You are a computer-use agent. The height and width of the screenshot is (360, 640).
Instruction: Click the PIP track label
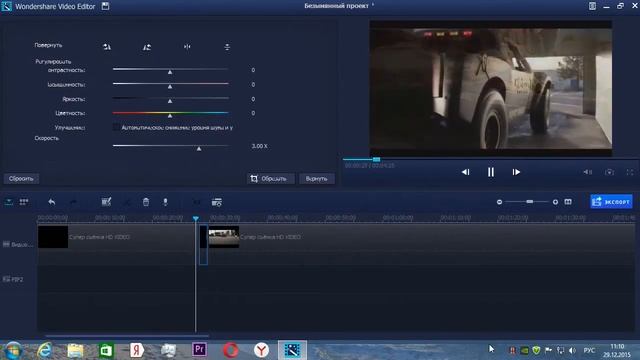[x=13, y=280]
